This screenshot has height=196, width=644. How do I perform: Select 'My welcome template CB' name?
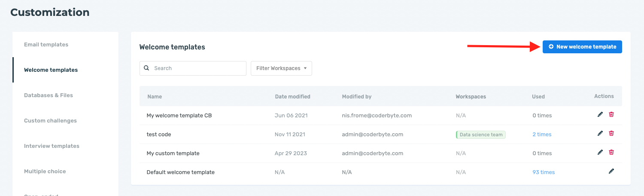coord(179,116)
